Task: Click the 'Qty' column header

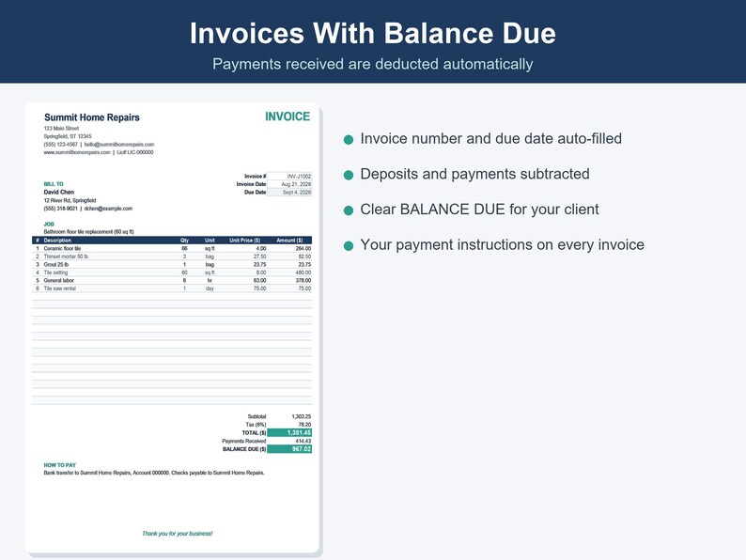Action: point(184,241)
